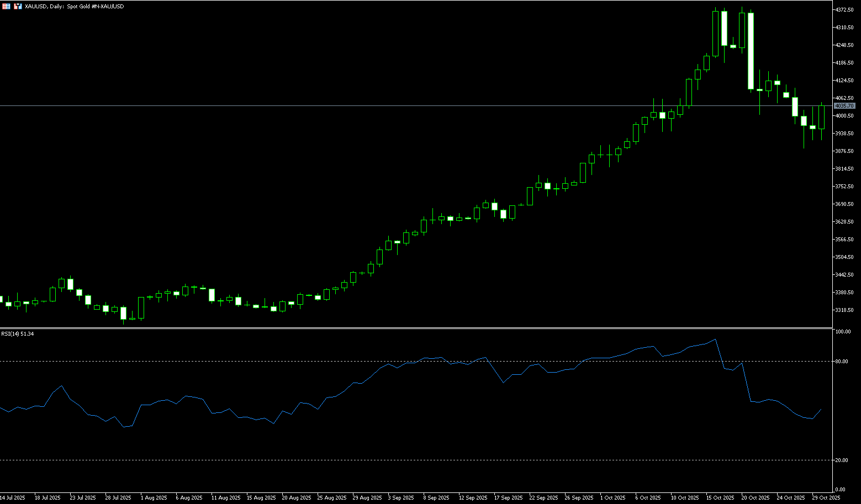
Task: Click the 3318.50 price scale label
Action: pyautogui.click(x=845, y=310)
